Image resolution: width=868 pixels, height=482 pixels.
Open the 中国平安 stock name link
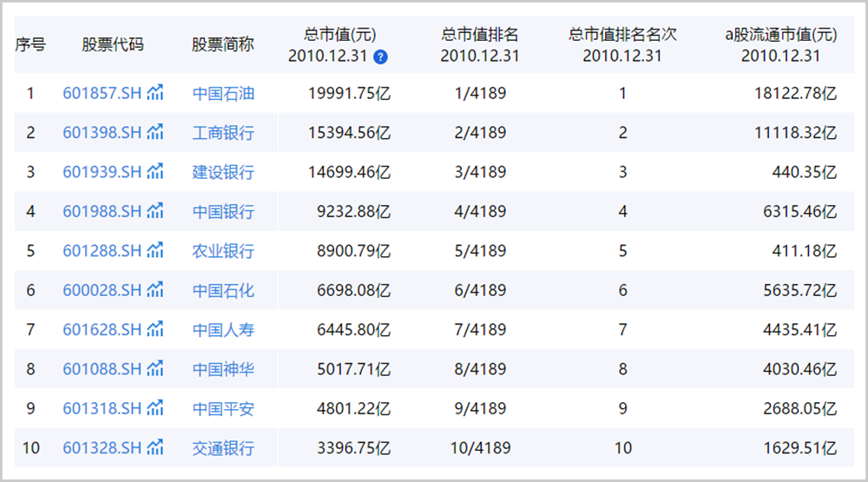click(x=223, y=408)
